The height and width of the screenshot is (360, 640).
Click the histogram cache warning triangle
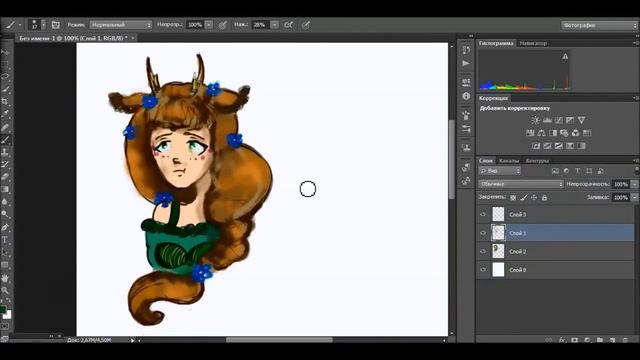(x=565, y=56)
